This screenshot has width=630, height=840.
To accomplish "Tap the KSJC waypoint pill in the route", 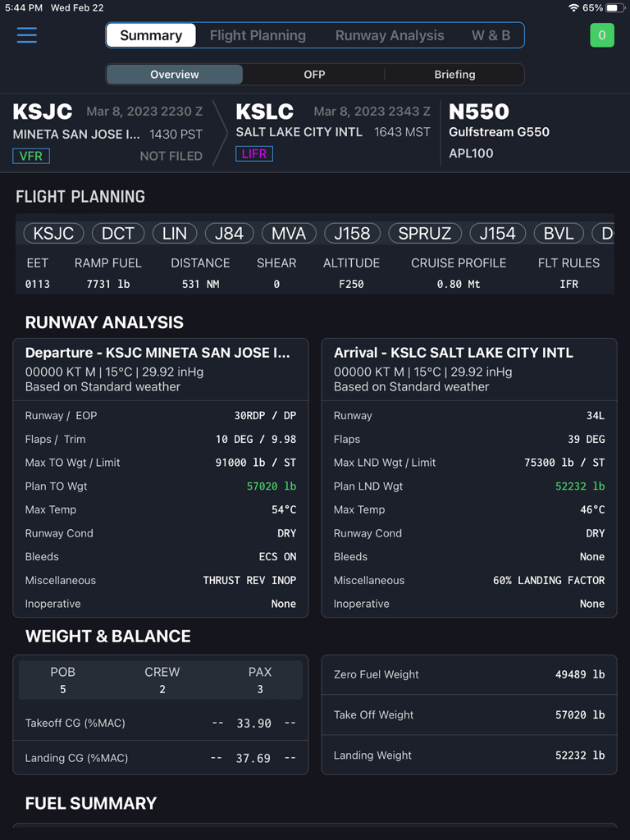I will coord(52,233).
